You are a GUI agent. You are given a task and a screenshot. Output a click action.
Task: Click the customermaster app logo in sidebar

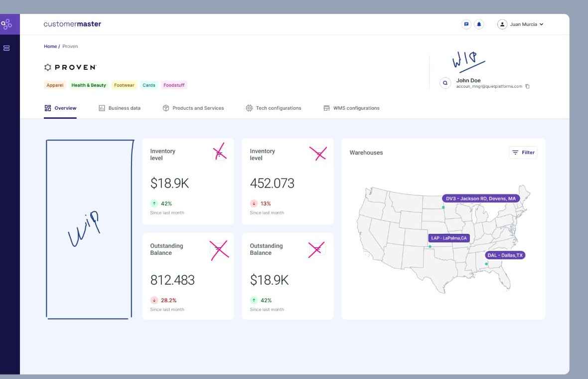(7, 24)
